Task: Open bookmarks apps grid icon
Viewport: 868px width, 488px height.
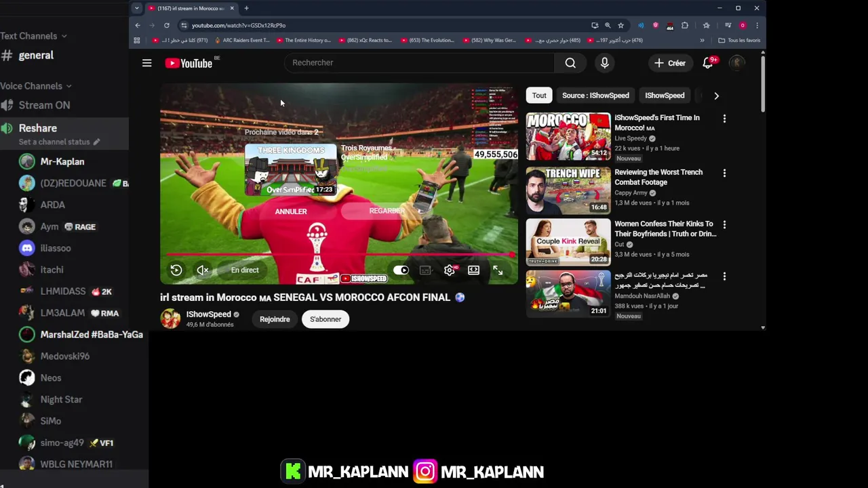Action: 137,40
